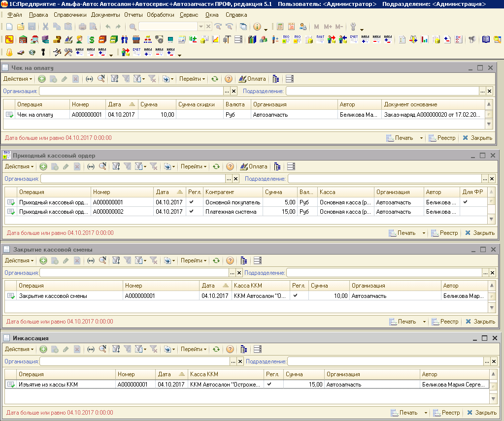Image resolution: width=504 pixels, height=421 pixels.
Task: Toggle Регл. check in Инкассация row
Action: [269, 384]
